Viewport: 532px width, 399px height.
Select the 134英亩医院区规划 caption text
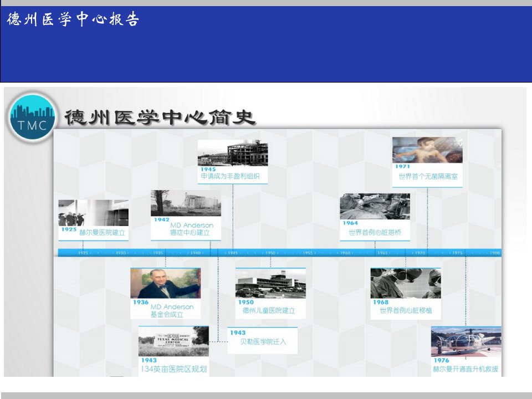tap(173, 369)
